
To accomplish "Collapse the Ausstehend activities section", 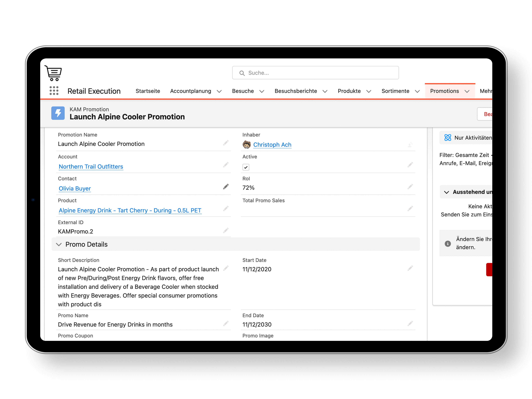I will 446,192.
